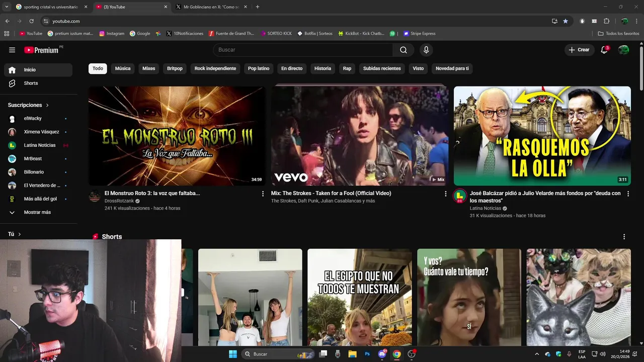The image size is (644, 362).
Task: Select the Novedad para ti chip
Action: point(452,68)
